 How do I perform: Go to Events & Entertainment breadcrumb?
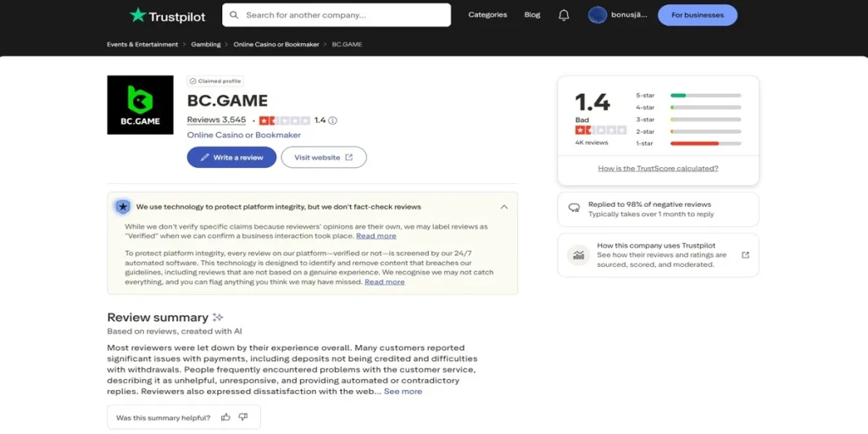(142, 44)
